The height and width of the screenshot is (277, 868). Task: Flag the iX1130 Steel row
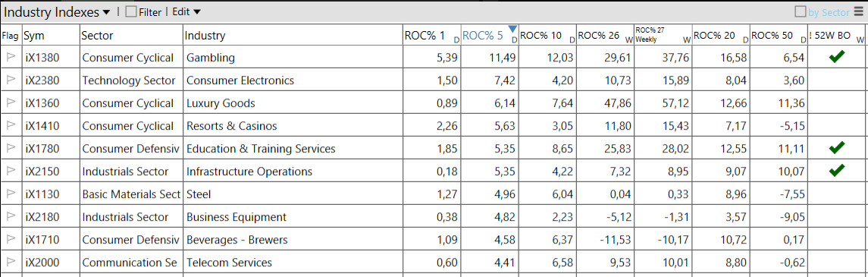click(11, 194)
